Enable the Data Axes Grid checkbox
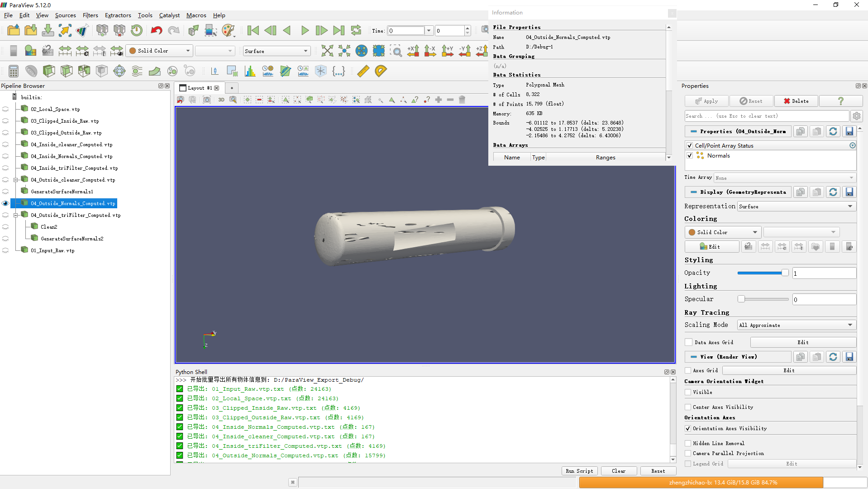This screenshot has height=489, width=868. pyautogui.click(x=689, y=342)
